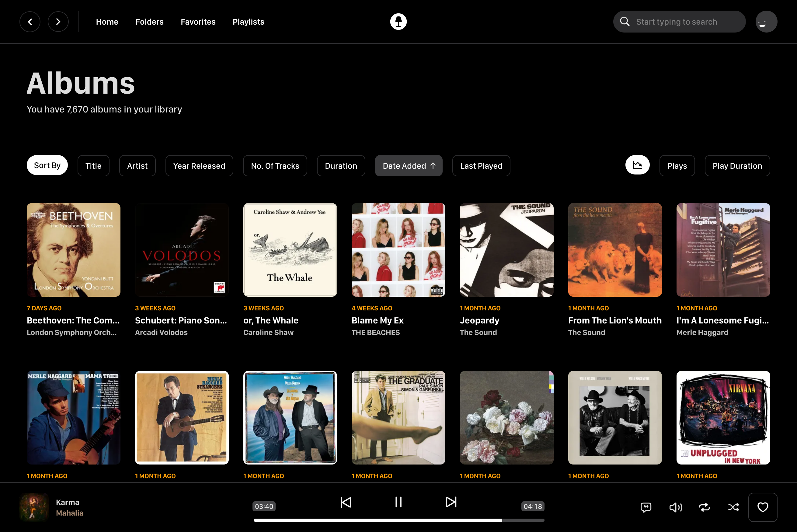Toggle repeat mode
The height and width of the screenshot is (532, 797).
coord(704,507)
